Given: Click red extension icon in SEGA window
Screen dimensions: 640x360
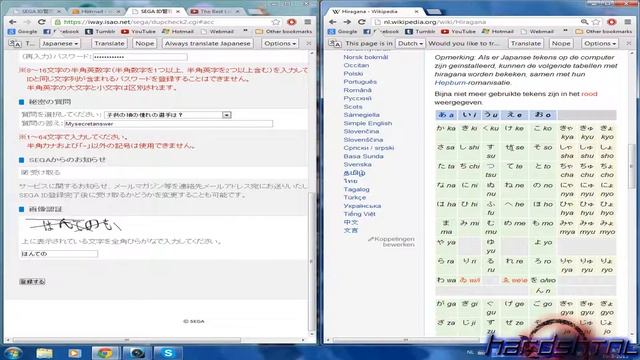Looking at the screenshot, I should pyautogui.click(x=291, y=22).
